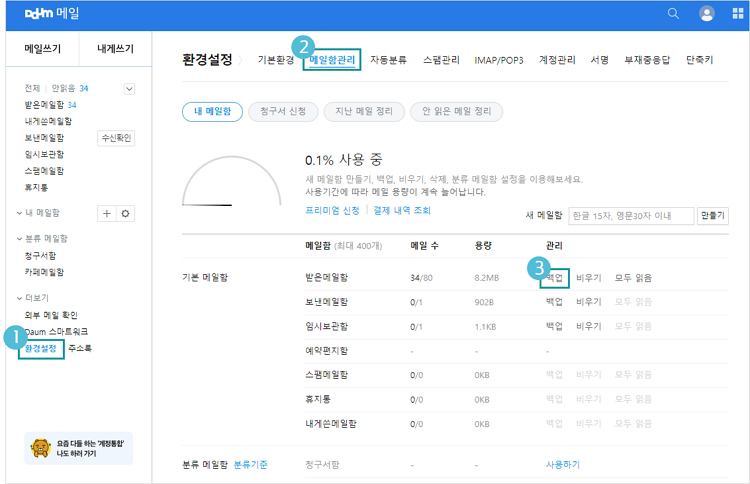Open the IMAP/POP3 settings tab
This screenshot has height=484, width=750.
click(x=500, y=60)
